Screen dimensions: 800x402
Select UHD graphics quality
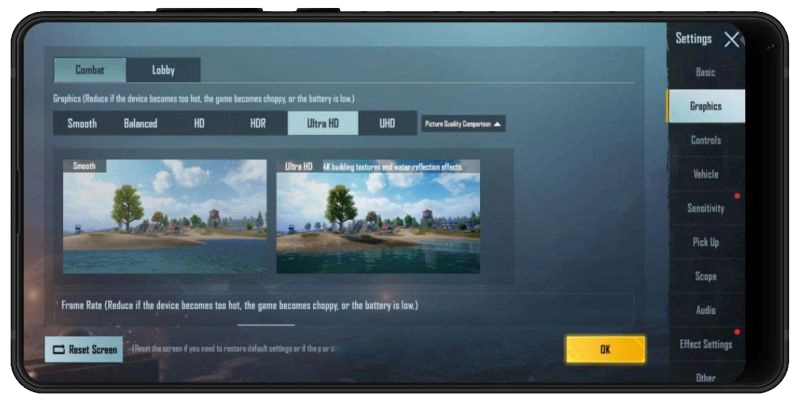387,123
